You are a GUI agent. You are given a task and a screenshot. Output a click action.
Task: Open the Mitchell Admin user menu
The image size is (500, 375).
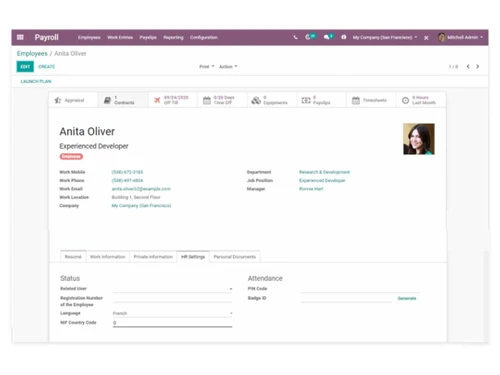460,37
